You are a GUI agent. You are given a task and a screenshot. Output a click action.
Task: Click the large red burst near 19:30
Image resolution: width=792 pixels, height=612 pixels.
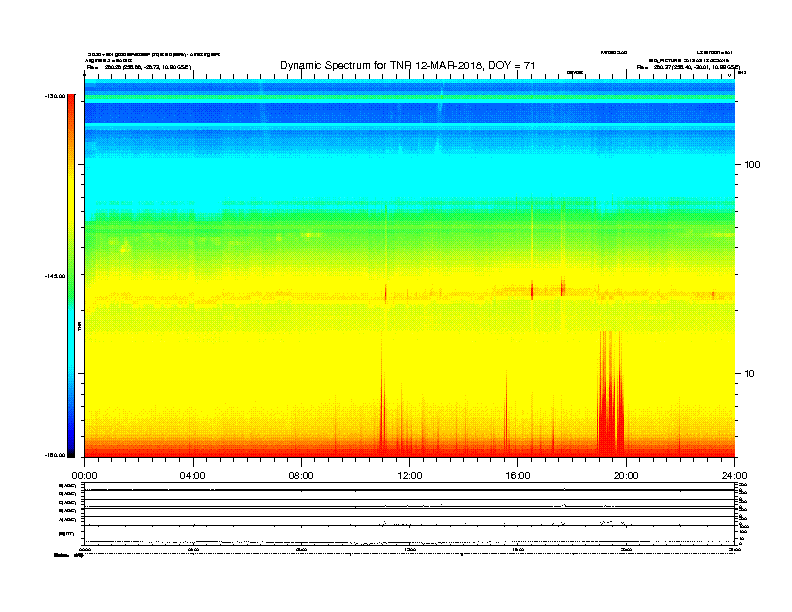(x=611, y=392)
